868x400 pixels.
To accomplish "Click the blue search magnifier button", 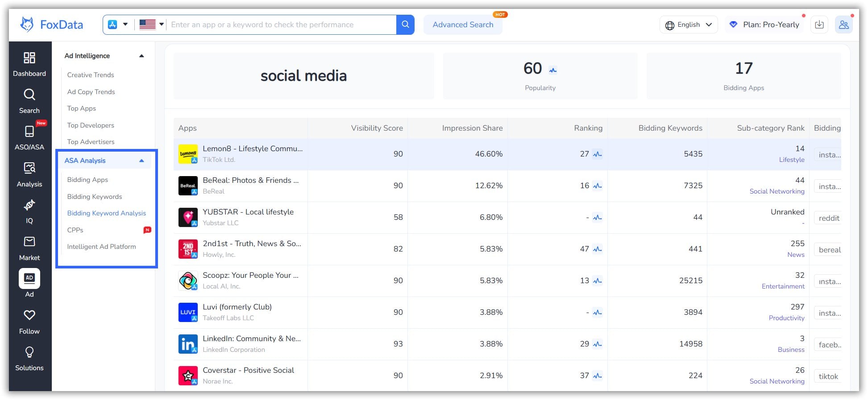I will click(405, 25).
